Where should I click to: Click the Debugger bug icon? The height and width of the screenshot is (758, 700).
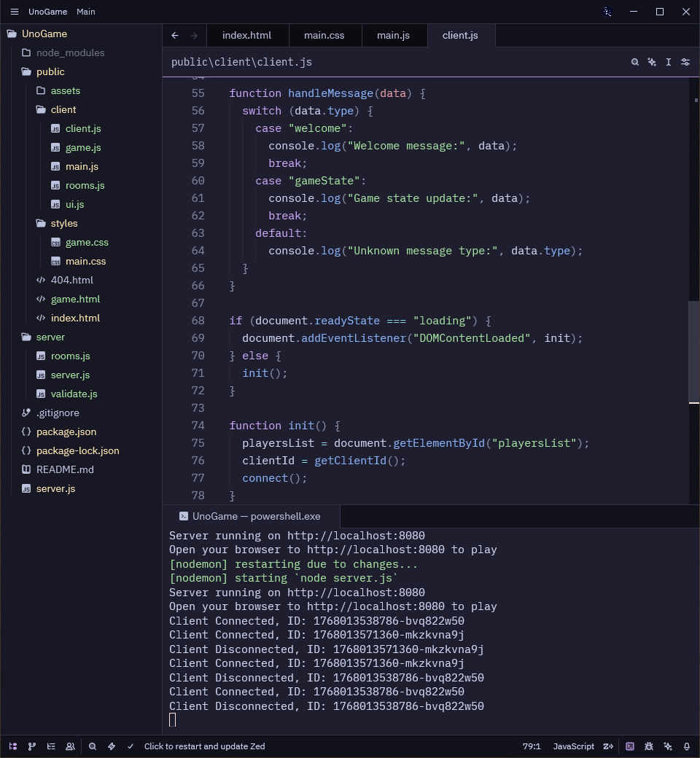click(x=649, y=746)
